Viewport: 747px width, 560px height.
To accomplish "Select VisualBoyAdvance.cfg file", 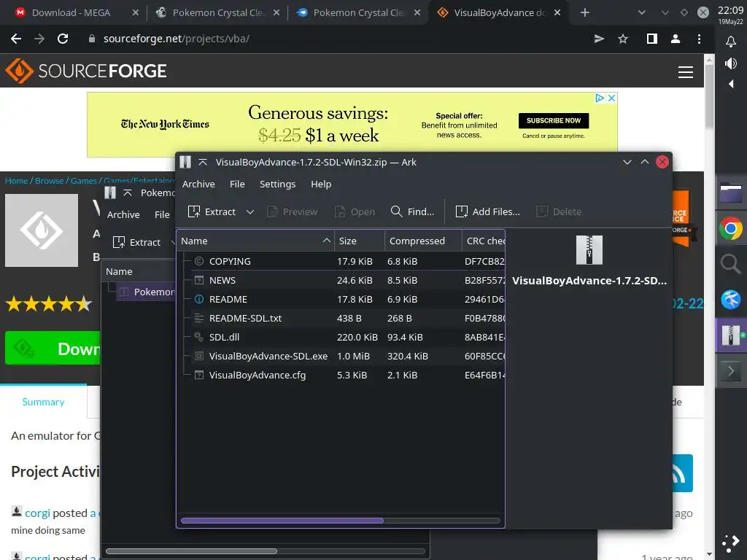I will [x=341, y=376].
